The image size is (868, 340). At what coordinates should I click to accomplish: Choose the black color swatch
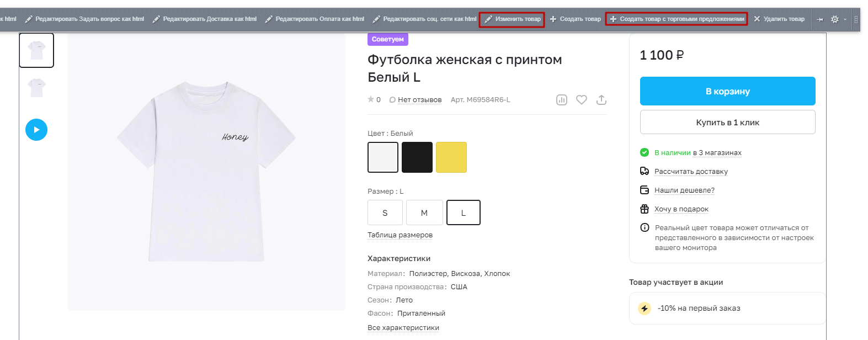(417, 157)
